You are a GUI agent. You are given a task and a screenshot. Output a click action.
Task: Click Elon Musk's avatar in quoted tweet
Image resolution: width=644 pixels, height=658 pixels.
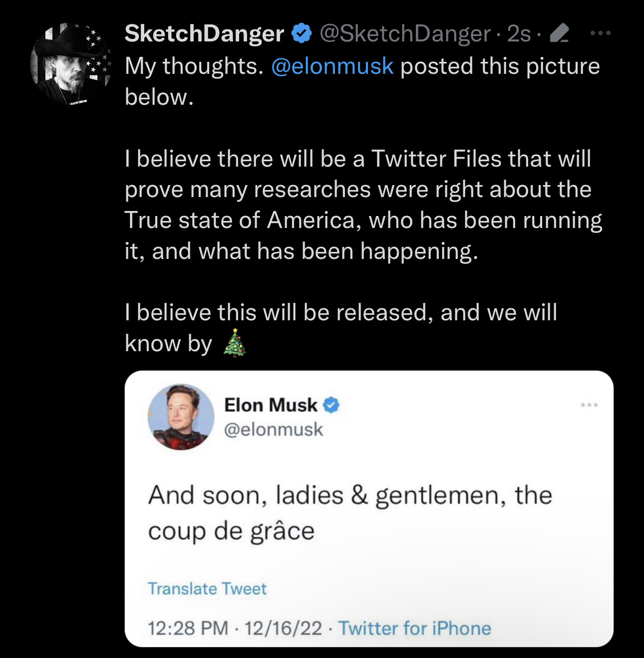[181, 417]
